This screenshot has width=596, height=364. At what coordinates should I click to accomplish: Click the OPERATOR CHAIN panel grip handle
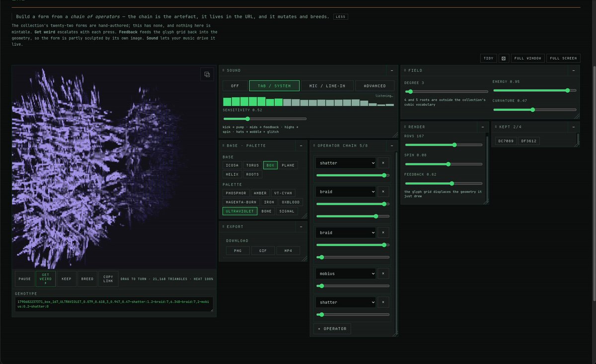pos(314,146)
